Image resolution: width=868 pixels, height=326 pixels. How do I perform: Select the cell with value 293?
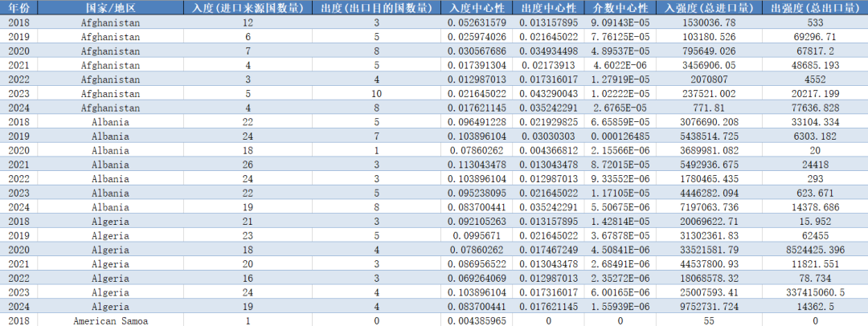[x=815, y=179]
